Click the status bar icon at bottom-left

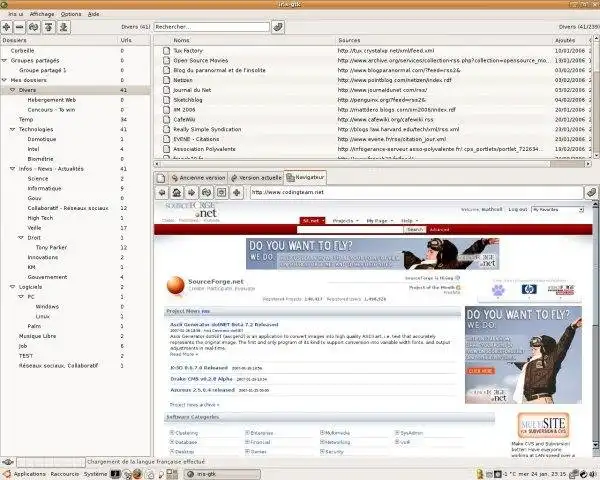point(8,462)
